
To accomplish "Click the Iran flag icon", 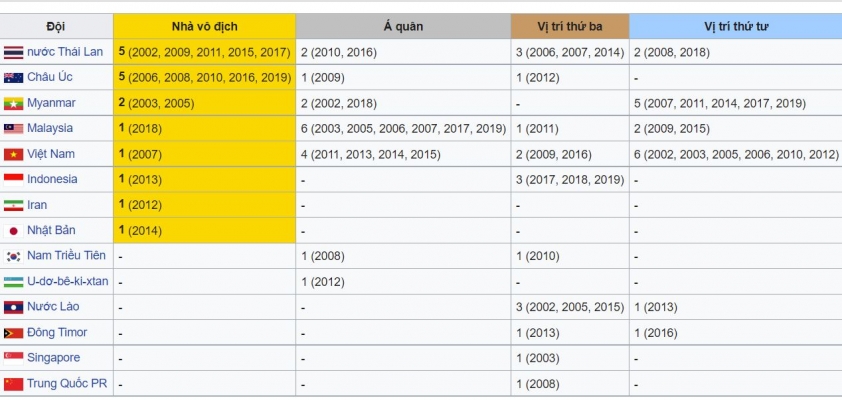I will (x=13, y=206).
